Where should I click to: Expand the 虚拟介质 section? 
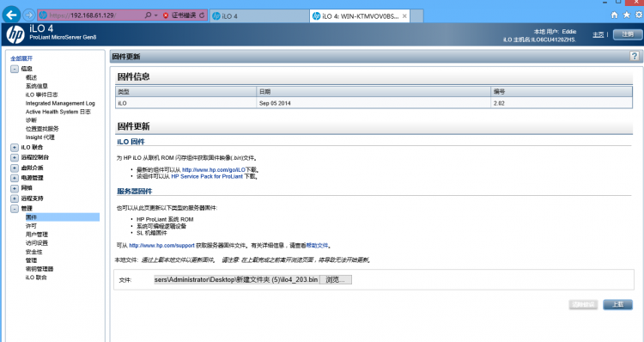[15, 168]
